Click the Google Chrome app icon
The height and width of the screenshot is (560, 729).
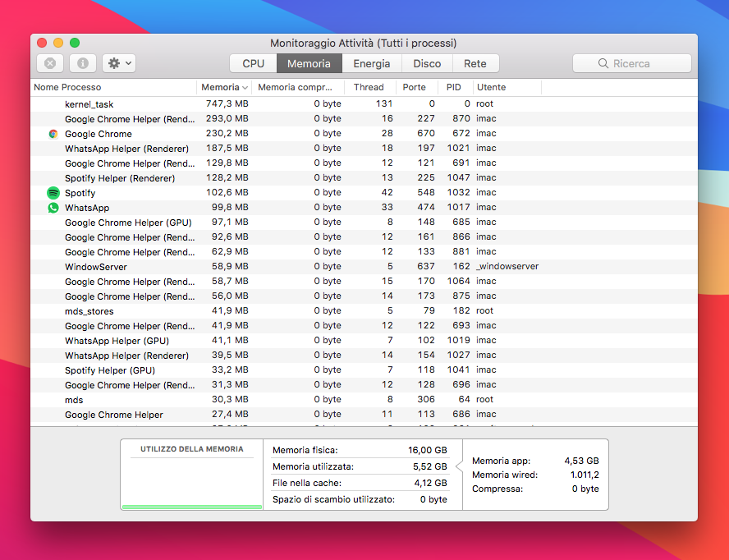tap(53, 134)
